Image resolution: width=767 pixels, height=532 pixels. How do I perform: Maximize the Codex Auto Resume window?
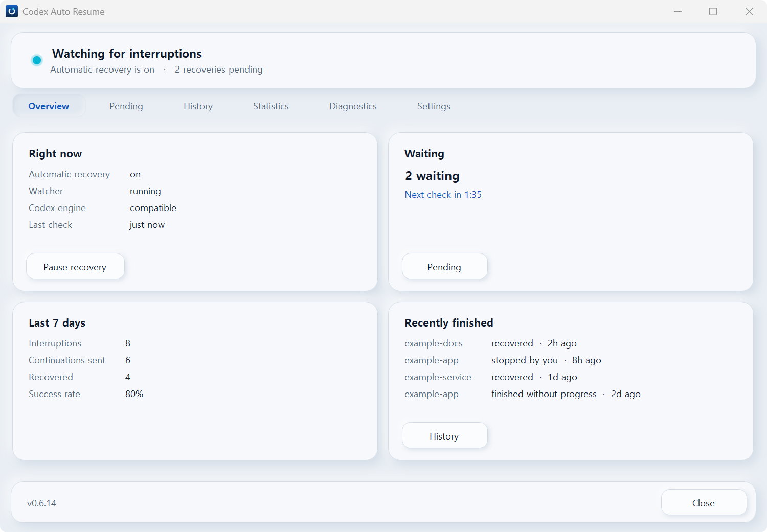click(713, 11)
